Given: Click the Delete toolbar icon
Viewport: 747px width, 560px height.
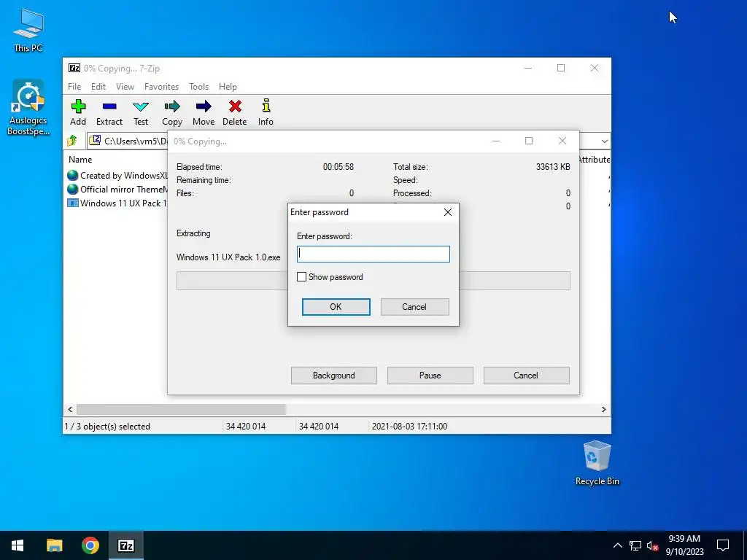Looking at the screenshot, I should coord(235,113).
